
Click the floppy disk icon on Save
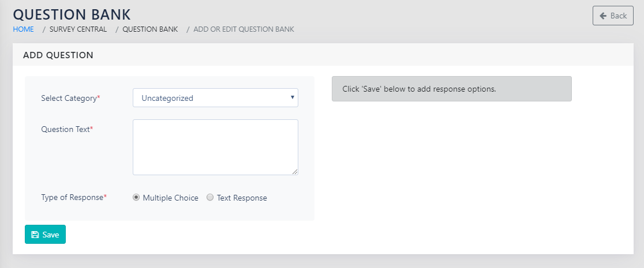(x=35, y=235)
